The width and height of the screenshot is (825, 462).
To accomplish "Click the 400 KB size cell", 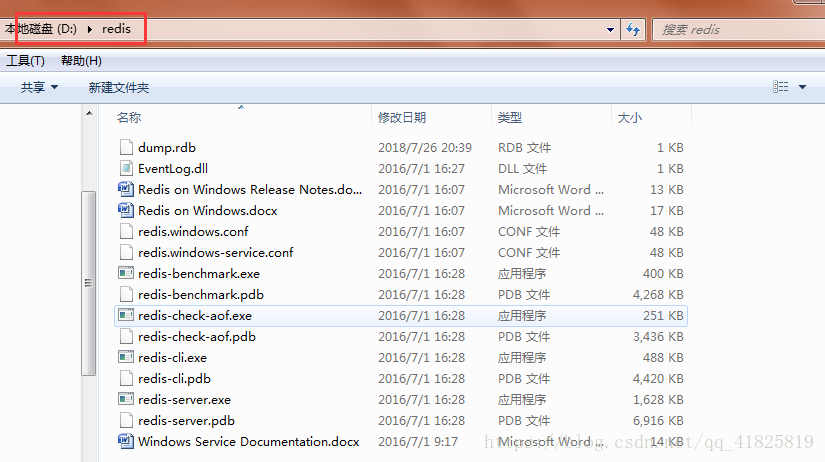I will click(x=663, y=274).
